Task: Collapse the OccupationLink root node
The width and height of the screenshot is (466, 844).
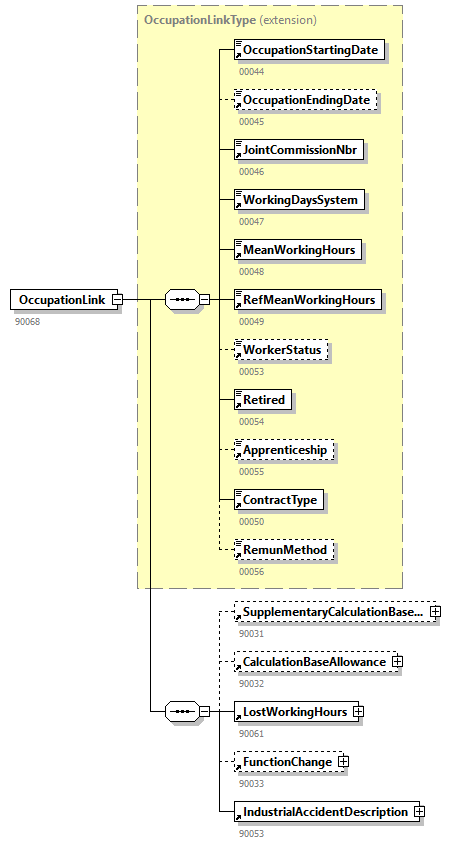Action: pyautogui.click(x=117, y=300)
